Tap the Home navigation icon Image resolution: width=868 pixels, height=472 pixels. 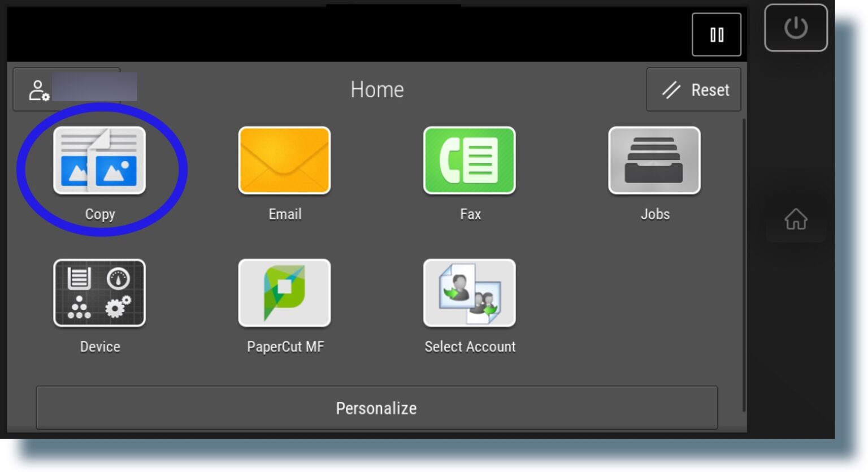(x=796, y=220)
